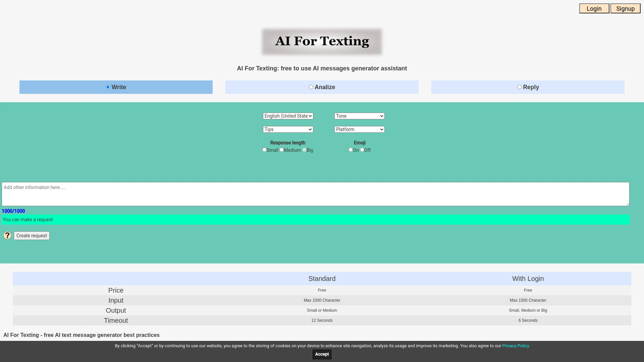Select Small response length option
This screenshot has width=644, height=362.
click(x=264, y=150)
